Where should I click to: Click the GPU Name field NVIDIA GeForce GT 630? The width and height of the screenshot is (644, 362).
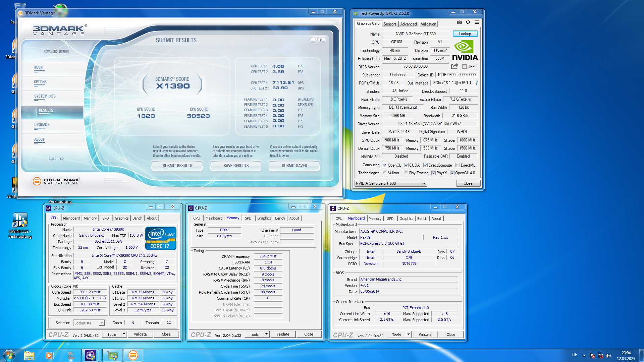416,34
